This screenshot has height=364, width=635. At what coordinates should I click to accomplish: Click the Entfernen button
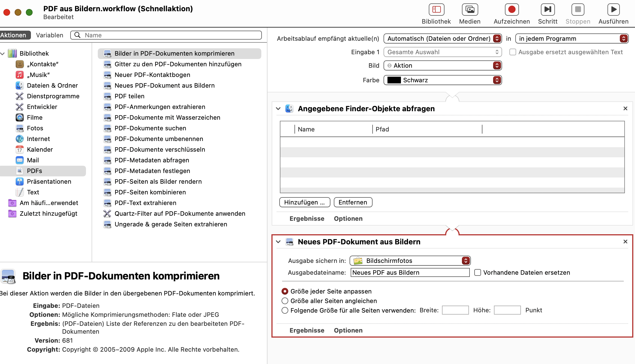coord(353,202)
